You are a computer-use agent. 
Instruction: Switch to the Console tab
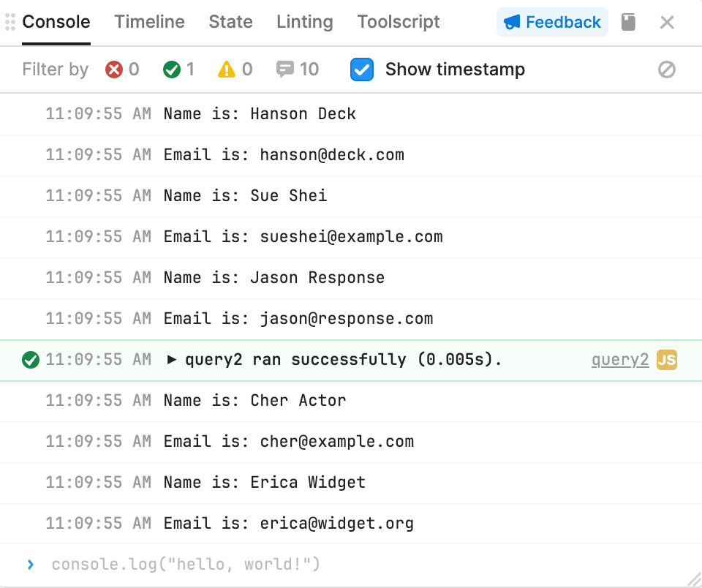click(56, 22)
